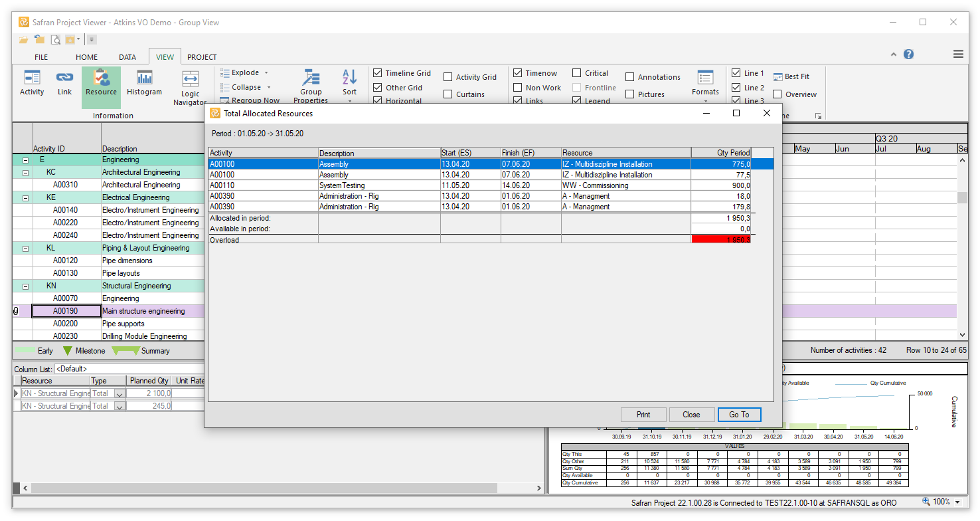Open the Help question mark icon
This screenshot has height=521, width=980.
tap(908, 54)
